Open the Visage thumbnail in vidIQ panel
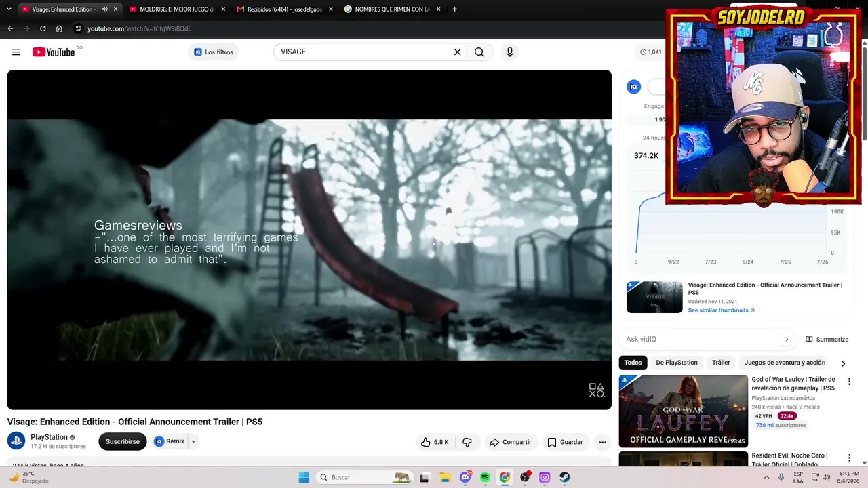 coord(654,297)
